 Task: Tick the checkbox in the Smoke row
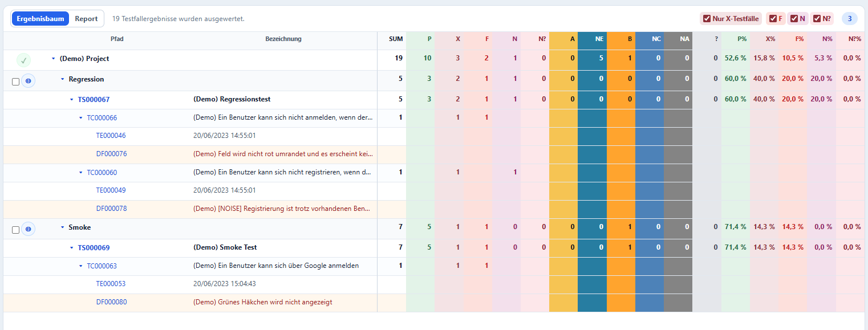15,230
